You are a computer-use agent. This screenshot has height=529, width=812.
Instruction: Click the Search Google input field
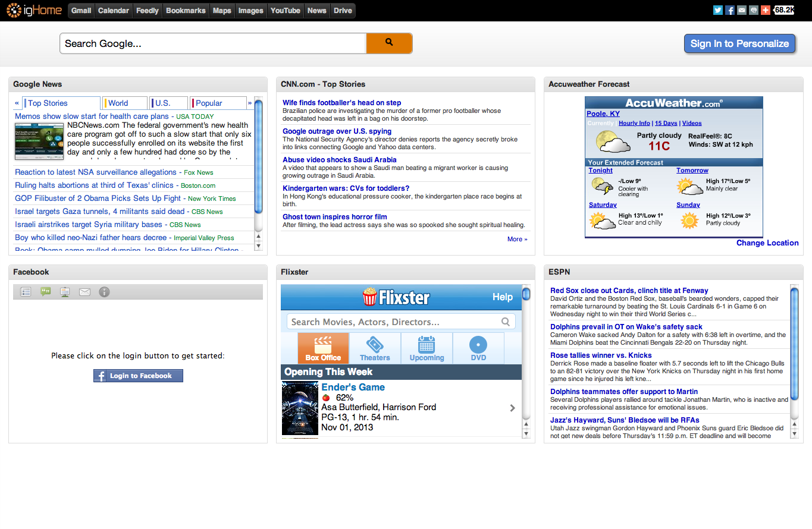pyautogui.click(x=213, y=43)
